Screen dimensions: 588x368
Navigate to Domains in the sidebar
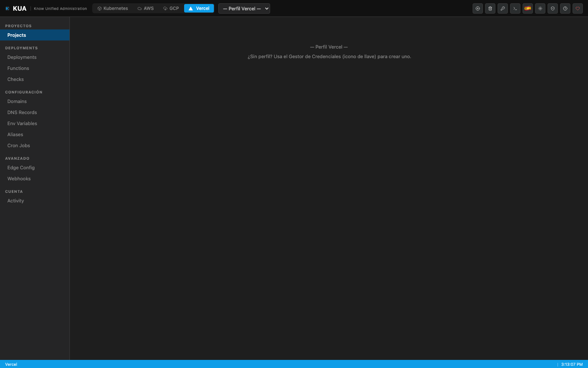click(x=35, y=101)
